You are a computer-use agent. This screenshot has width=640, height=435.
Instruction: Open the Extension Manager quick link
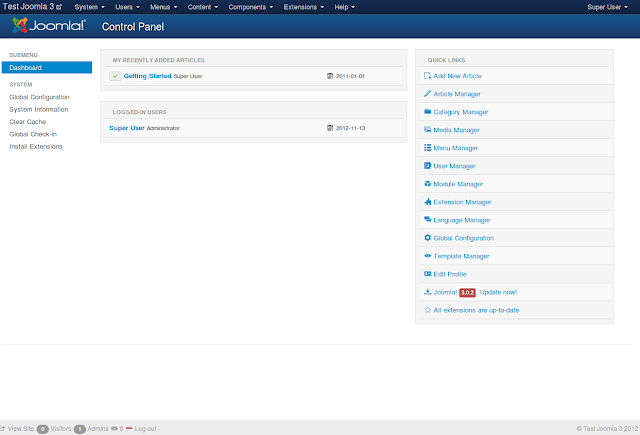(462, 202)
